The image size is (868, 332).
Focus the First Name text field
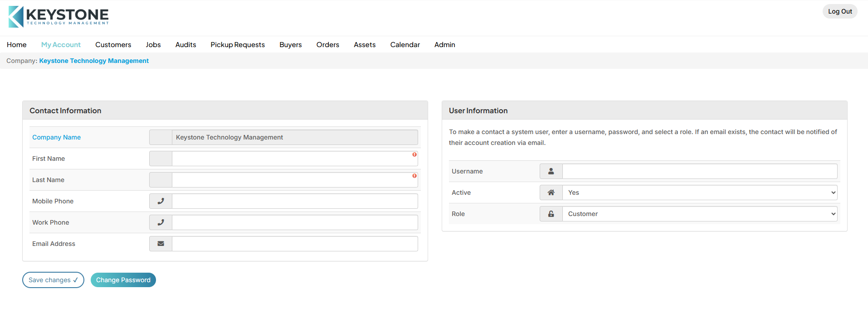290,159
